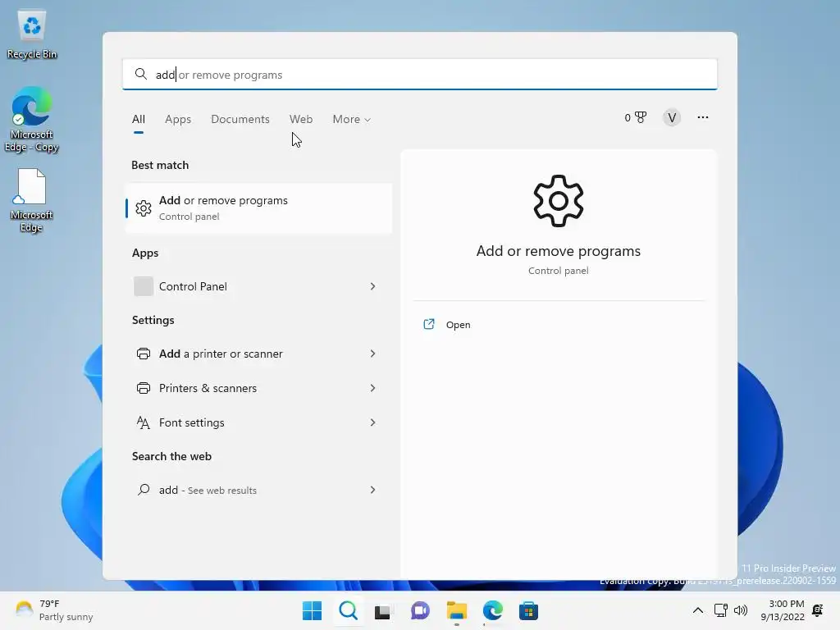
Task: Launch Microsoft Edge from taskbar
Action: 492,610
